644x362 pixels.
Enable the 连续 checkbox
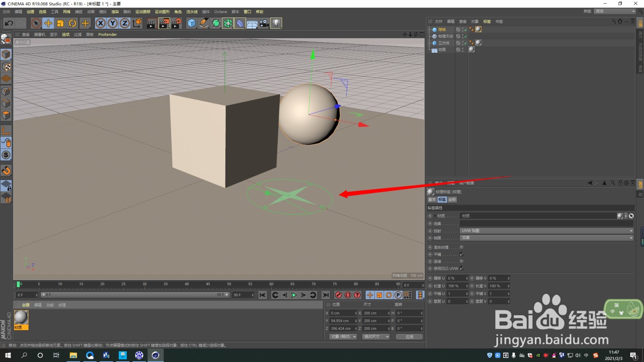tap(462, 261)
